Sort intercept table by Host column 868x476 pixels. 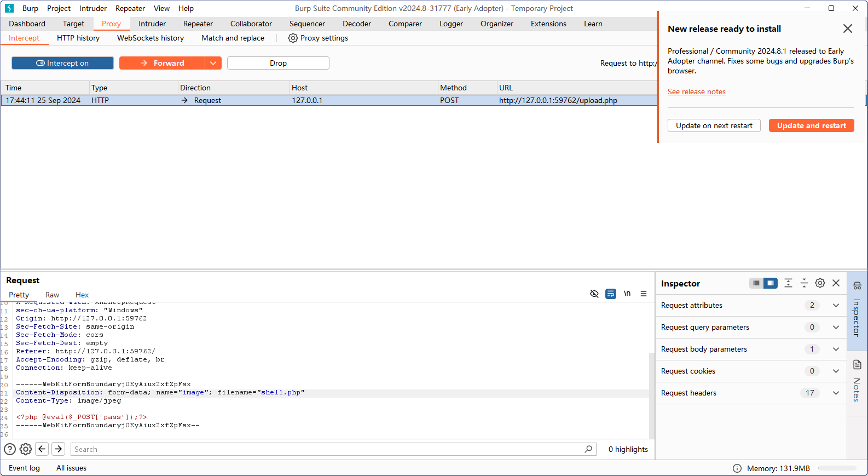click(x=363, y=88)
